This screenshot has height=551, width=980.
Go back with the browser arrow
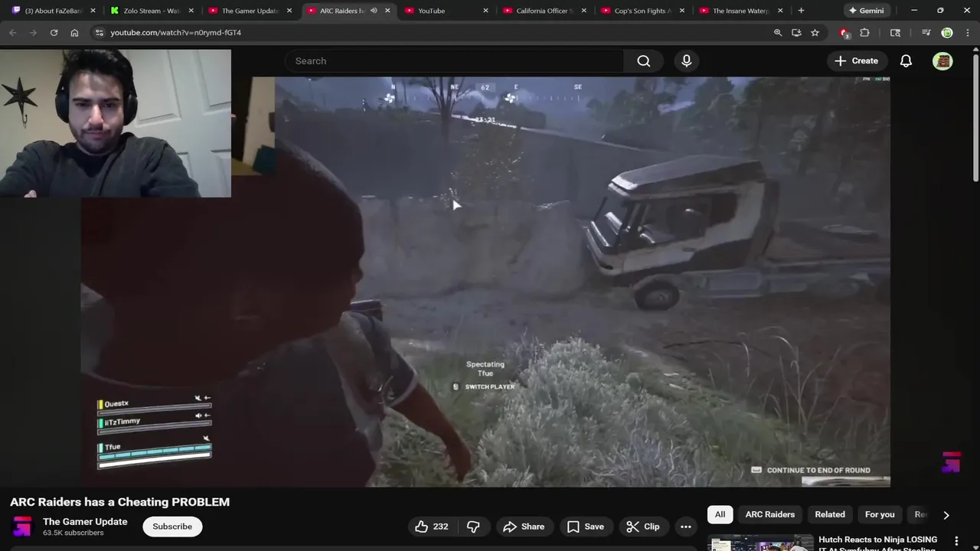[12, 33]
